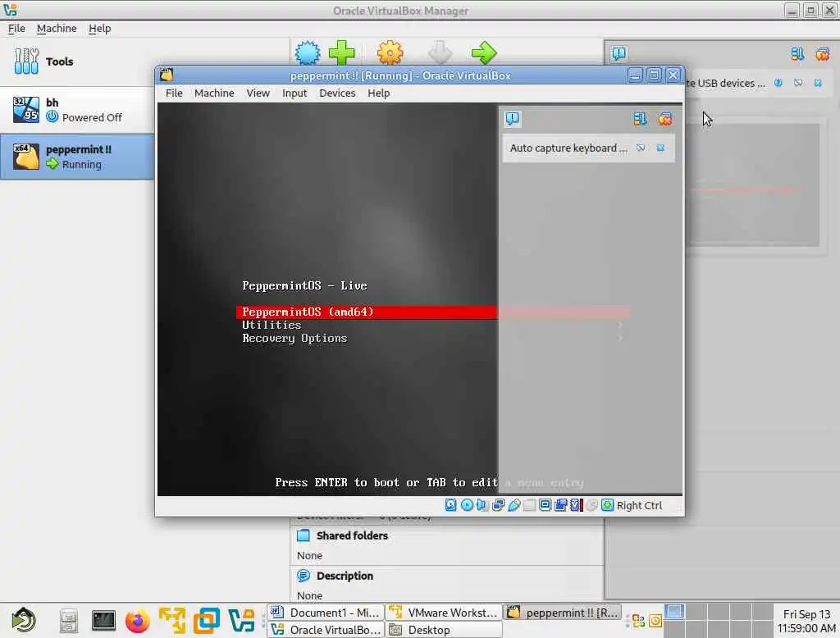Open Settings via the orange gear icon

[x=390, y=53]
